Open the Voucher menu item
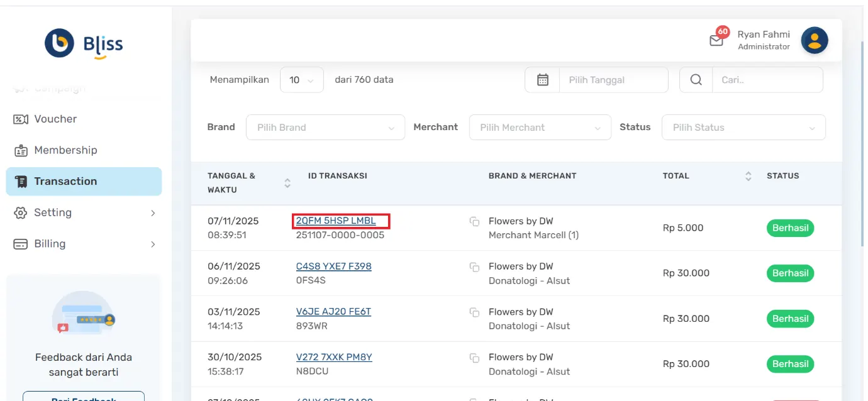The image size is (868, 401). 55,119
